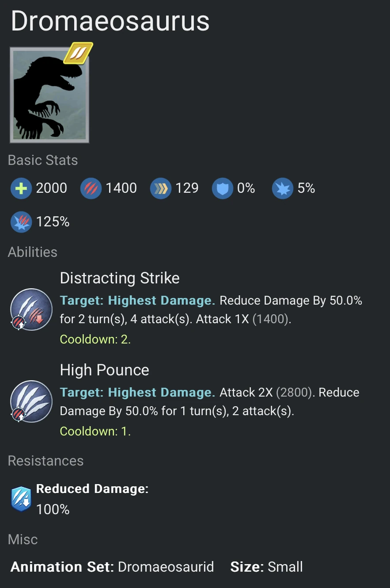
Task: Click the Dromaeosaurus page title
Action: (110, 20)
